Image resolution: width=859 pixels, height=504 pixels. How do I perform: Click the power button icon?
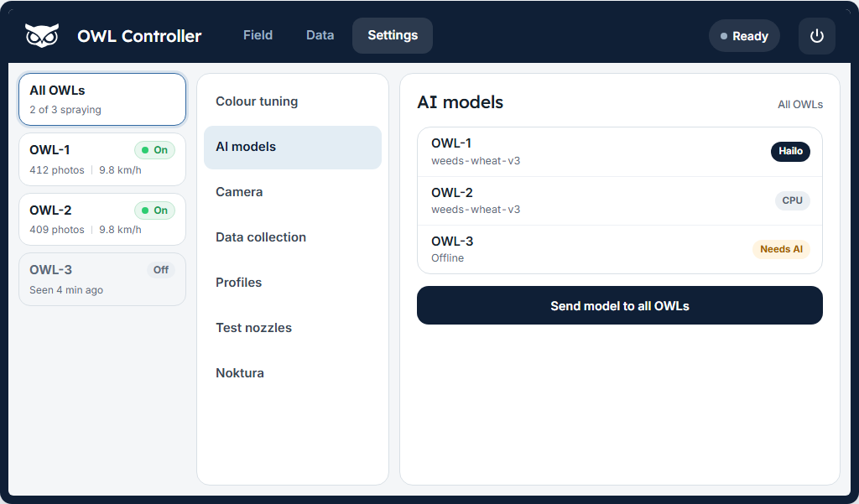tap(817, 36)
